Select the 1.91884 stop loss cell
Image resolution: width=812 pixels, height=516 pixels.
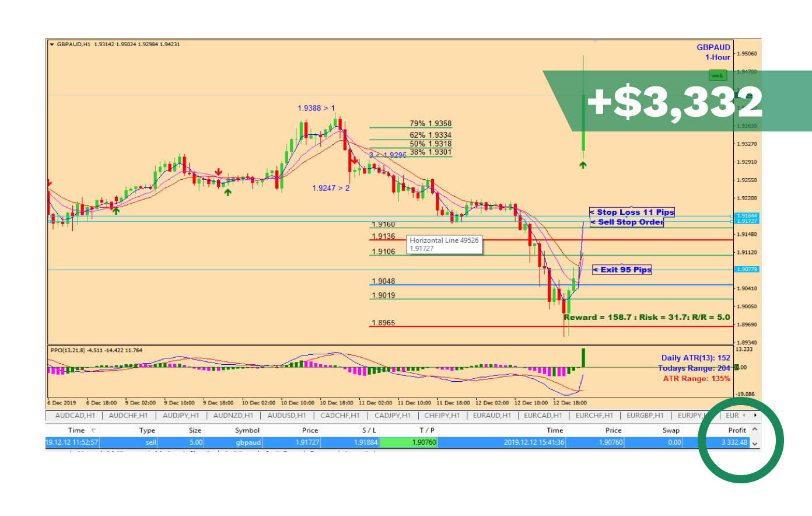point(350,442)
